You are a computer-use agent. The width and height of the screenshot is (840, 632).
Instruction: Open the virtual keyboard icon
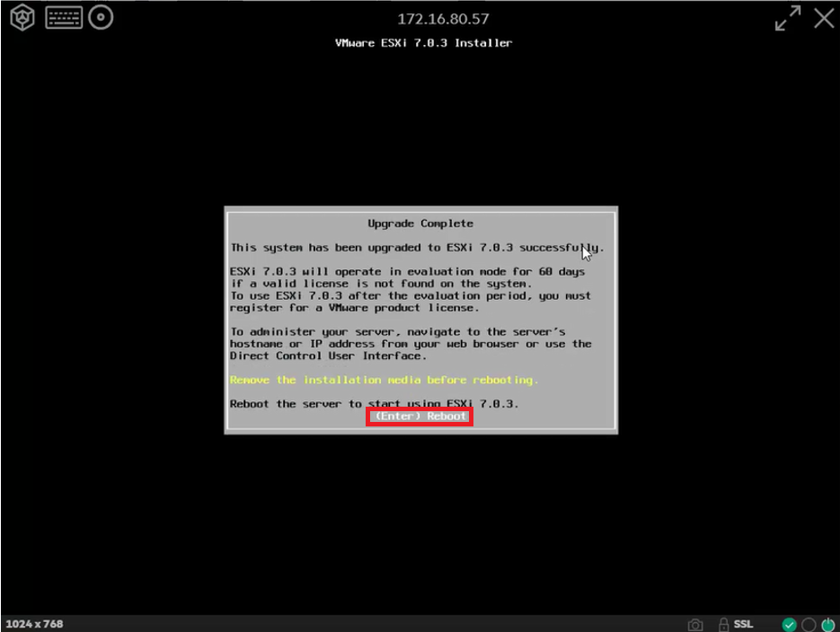tap(64, 18)
